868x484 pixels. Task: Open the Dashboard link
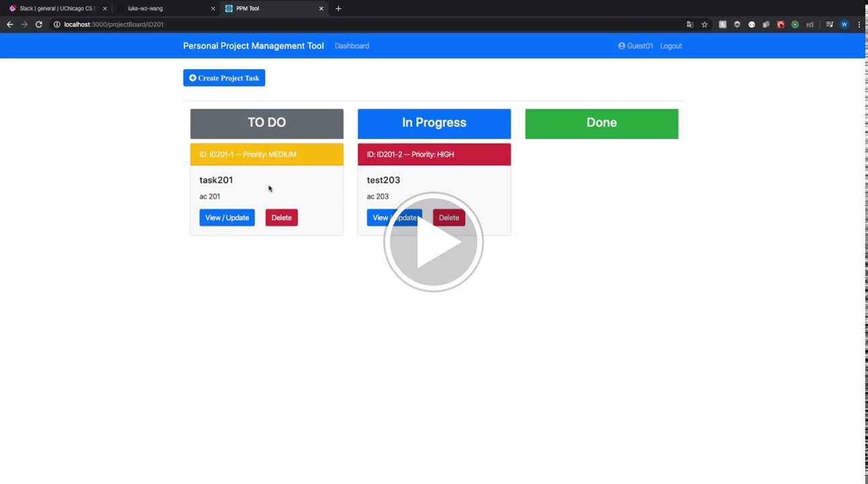(x=352, y=46)
